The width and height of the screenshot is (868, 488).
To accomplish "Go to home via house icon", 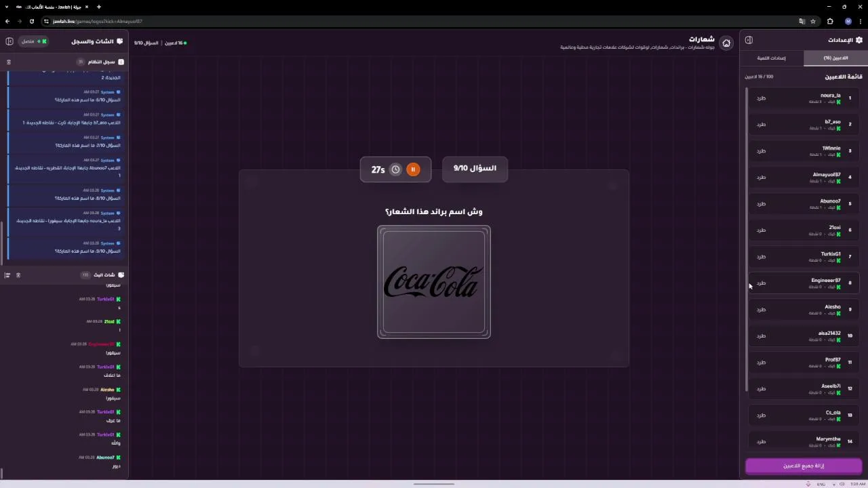I will (x=726, y=43).
